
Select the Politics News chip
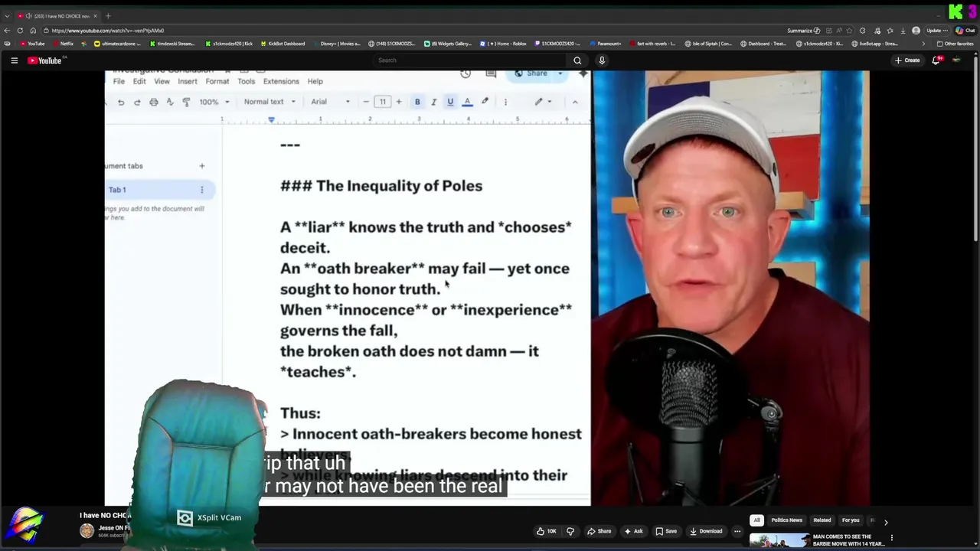click(786, 520)
